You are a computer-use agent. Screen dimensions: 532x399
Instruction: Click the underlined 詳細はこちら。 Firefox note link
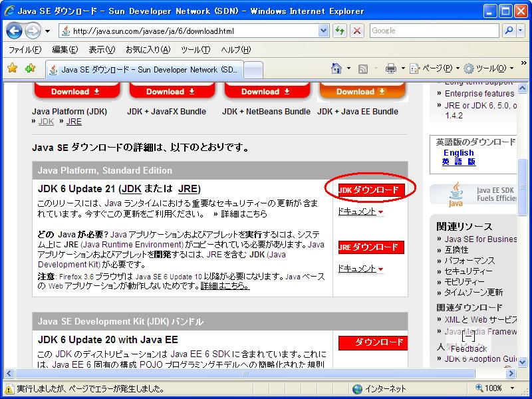tap(225, 286)
